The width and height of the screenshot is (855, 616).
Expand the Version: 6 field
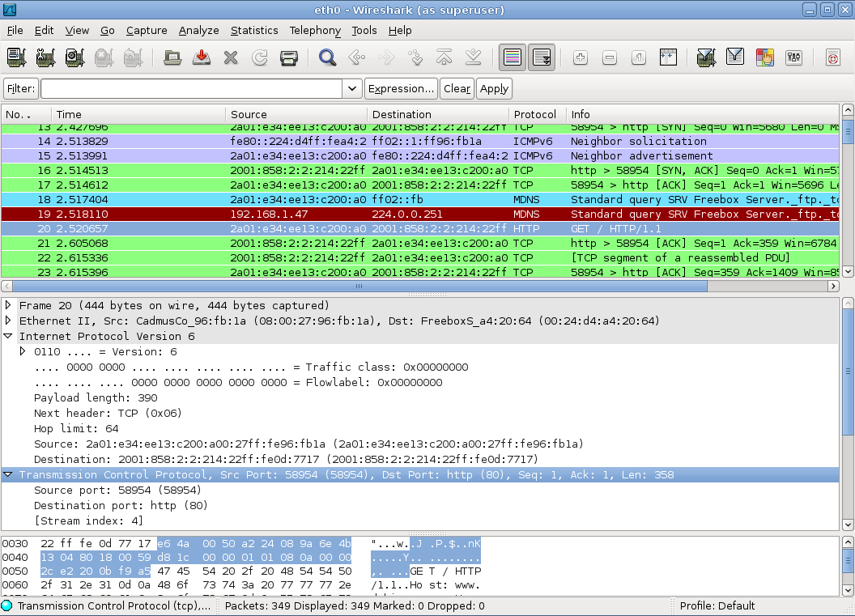tap(23, 351)
